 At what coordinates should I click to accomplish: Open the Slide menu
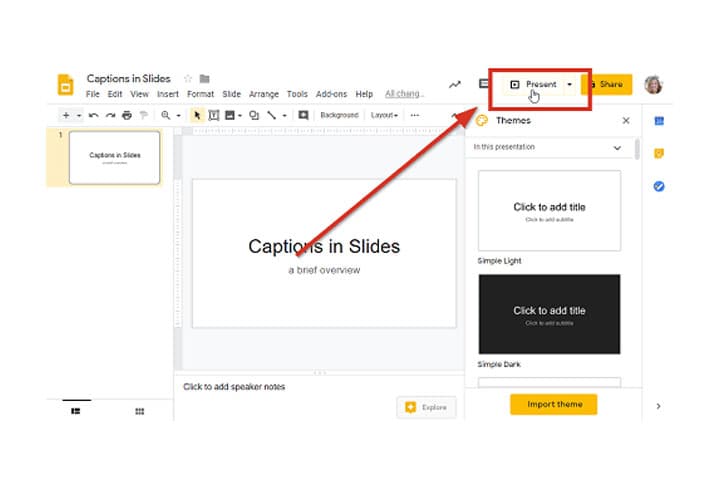click(x=231, y=94)
